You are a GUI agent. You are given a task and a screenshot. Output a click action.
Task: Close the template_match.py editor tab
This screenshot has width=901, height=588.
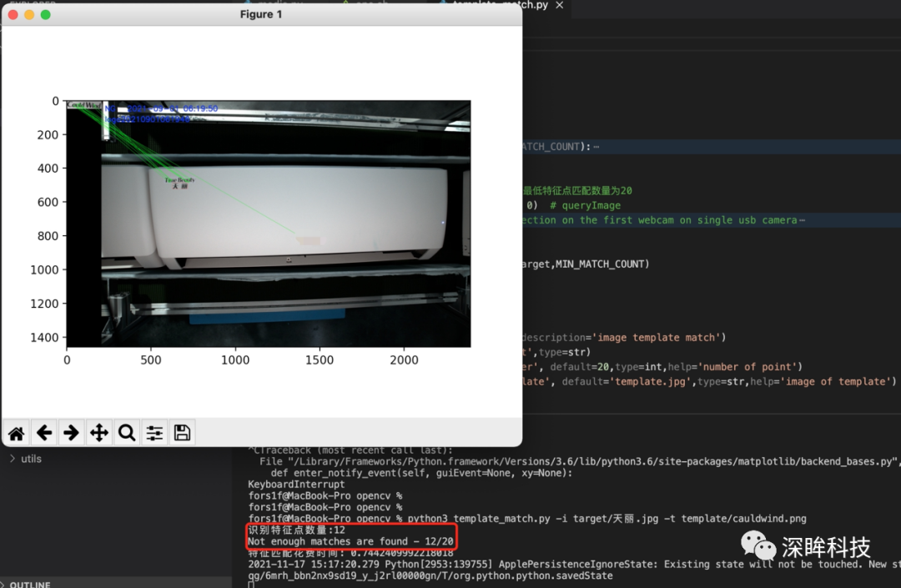point(559,5)
